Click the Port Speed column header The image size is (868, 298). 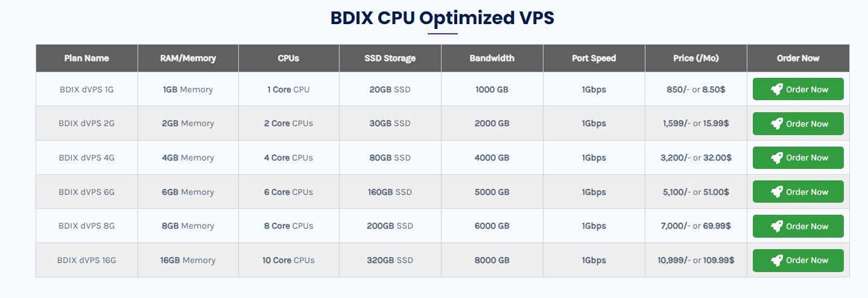[594, 59]
